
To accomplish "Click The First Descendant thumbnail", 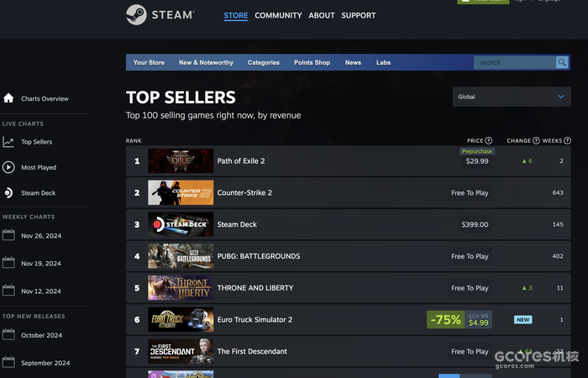I will coord(181,351).
